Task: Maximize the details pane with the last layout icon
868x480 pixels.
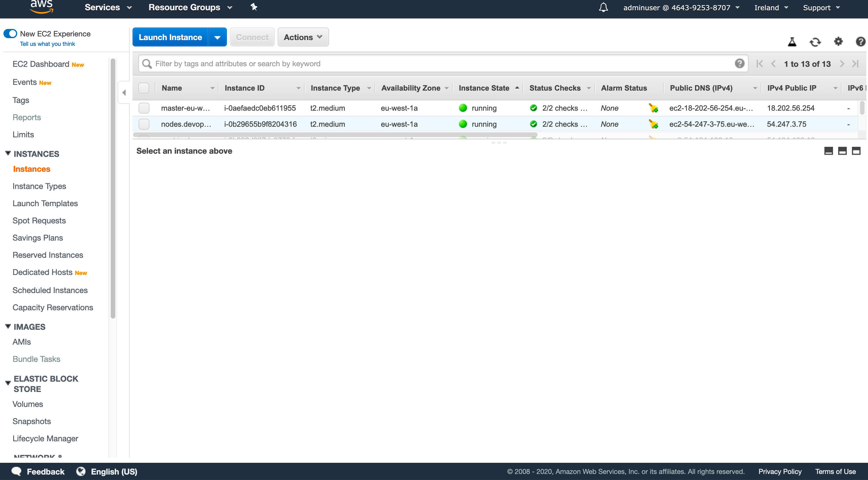Action: tap(856, 151)
